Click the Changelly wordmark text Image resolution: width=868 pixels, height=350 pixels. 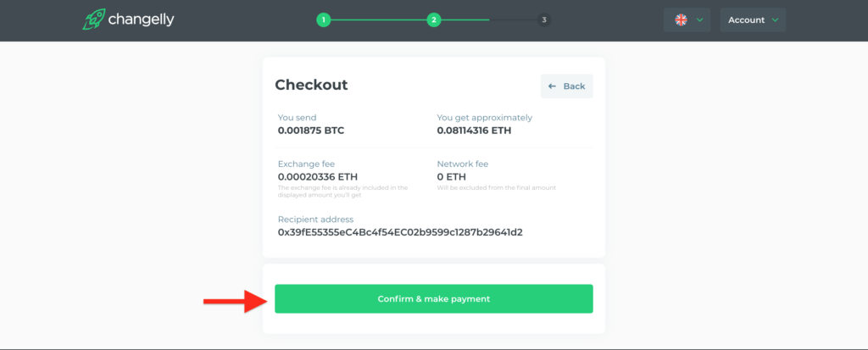[x=142, y=20]
